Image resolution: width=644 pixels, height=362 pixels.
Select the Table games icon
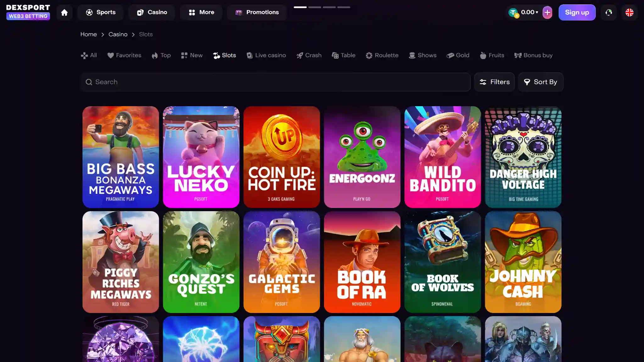point(335,56)
